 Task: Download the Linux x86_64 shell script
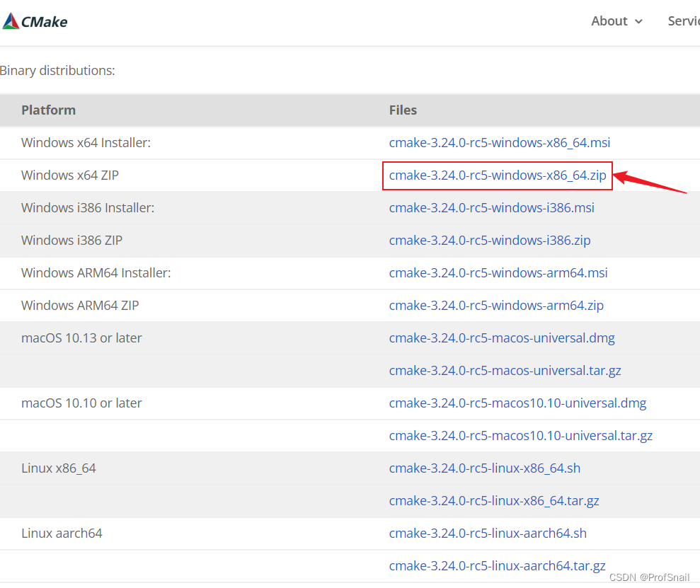point(484,468)
